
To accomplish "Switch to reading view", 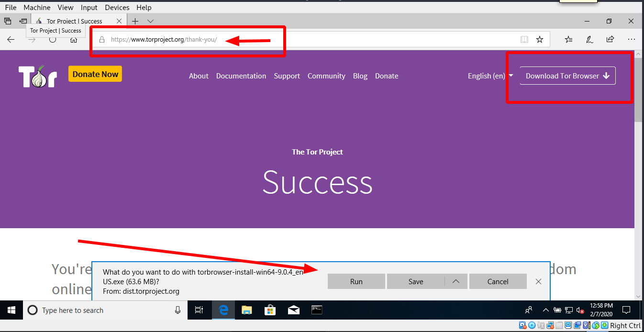I will point(524,40).
